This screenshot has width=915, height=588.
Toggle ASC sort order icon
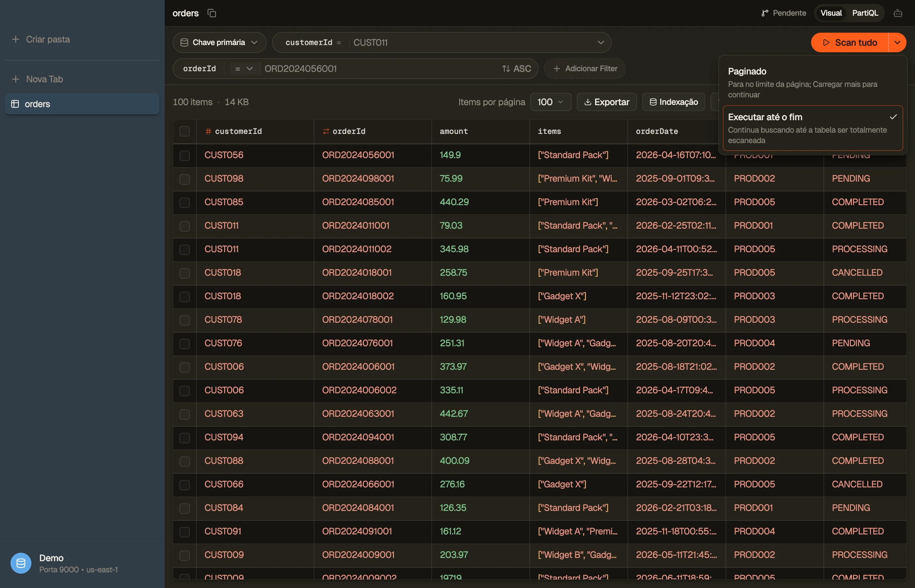[506, 69]
